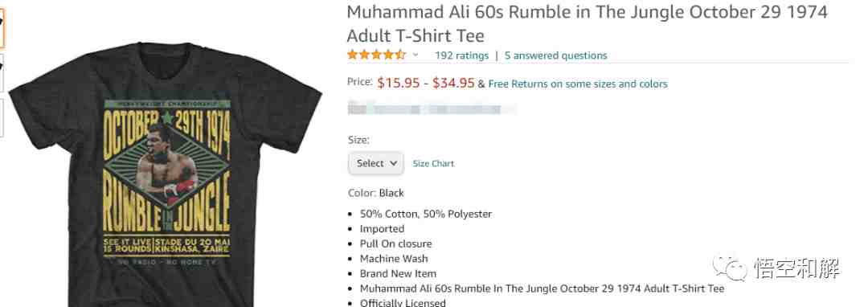The width and height of the screenshot is (868, 307).
Task: Open the 5 answered questions link
Action: (556, 55)
